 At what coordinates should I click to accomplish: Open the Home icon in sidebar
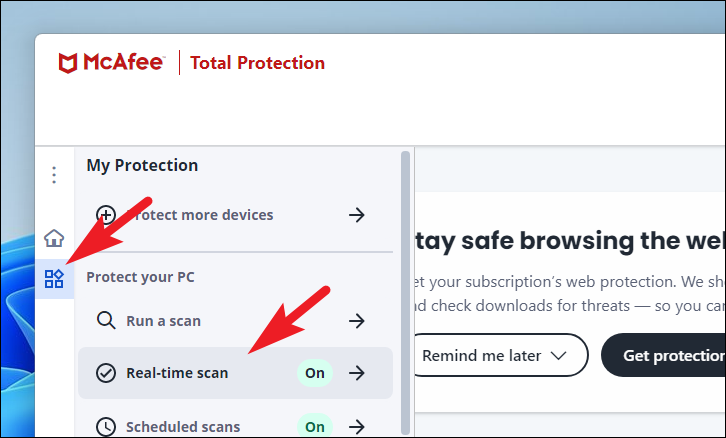pos(54,238)
